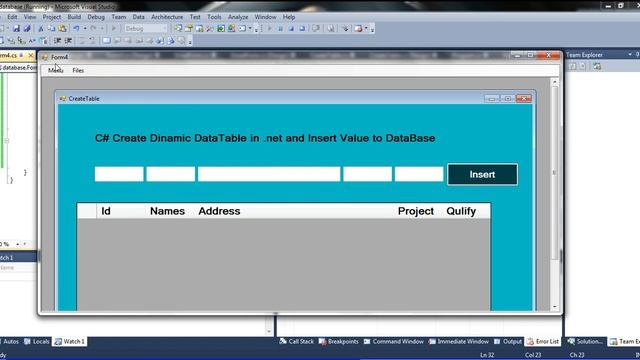Switch to the Locals tab
Screen dimensions: 640x360
pos(37,341)
